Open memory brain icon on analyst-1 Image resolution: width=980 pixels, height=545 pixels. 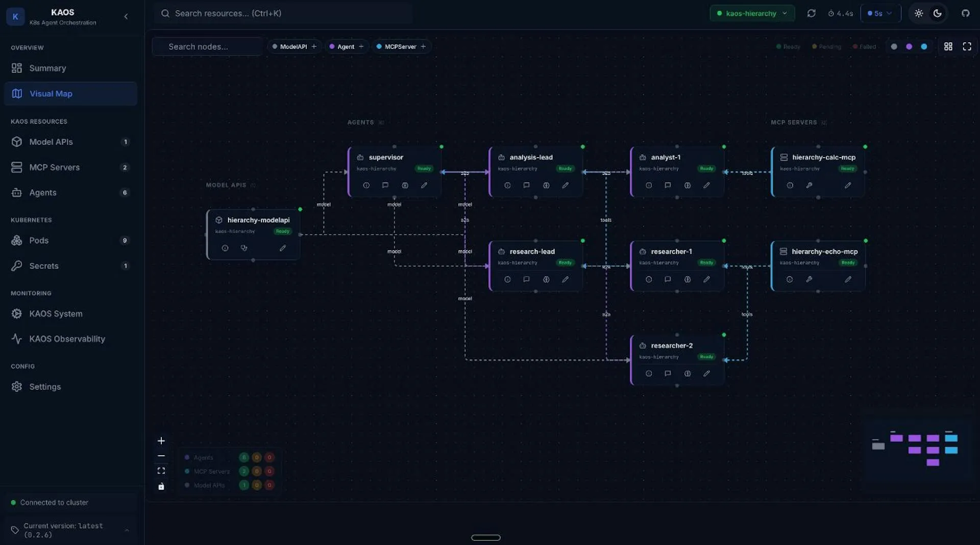coord(688,185)
